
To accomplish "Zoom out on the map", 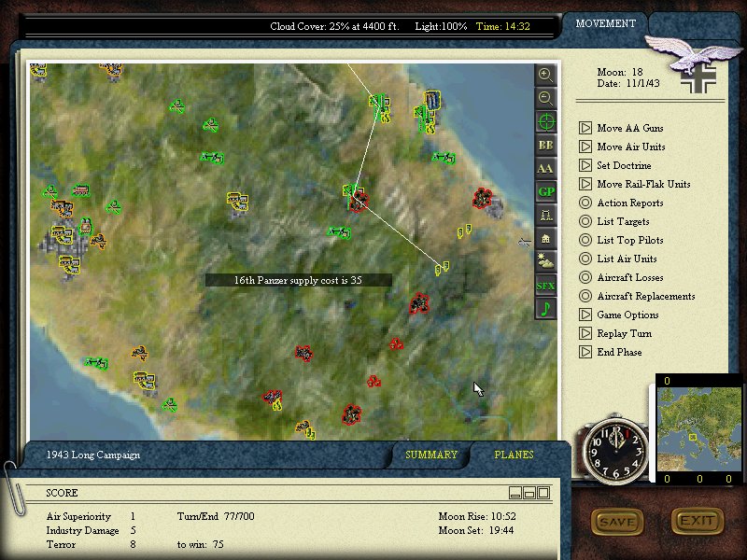I will (545, 98).
